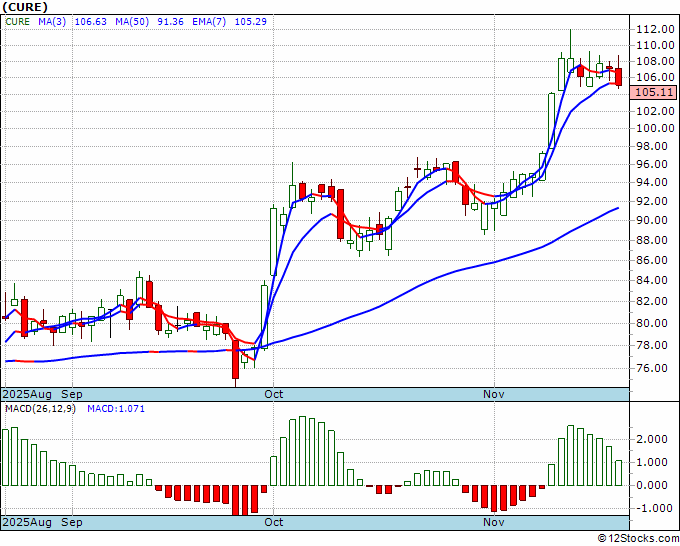
Task: Click the Sep label on price chart axis
Action: click(72, 395)
